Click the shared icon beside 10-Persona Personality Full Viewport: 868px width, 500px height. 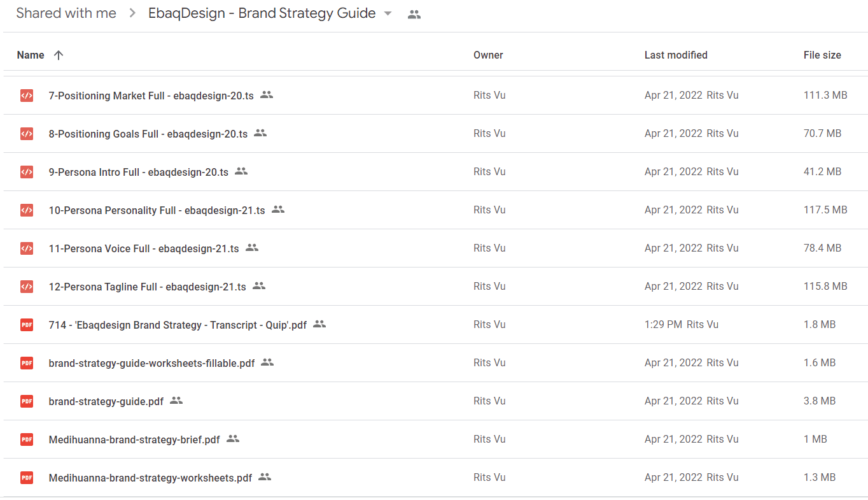coord(278,210)
